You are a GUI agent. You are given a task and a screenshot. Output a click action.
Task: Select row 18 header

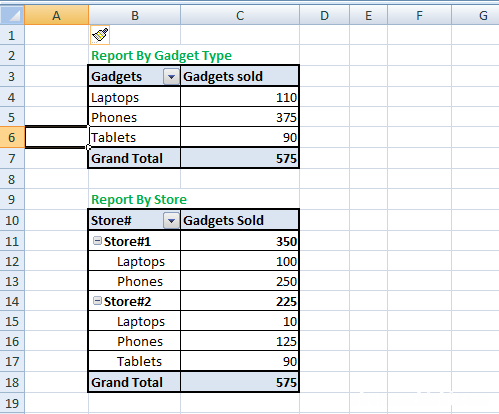pyautogui.click(x=12, y=382)
